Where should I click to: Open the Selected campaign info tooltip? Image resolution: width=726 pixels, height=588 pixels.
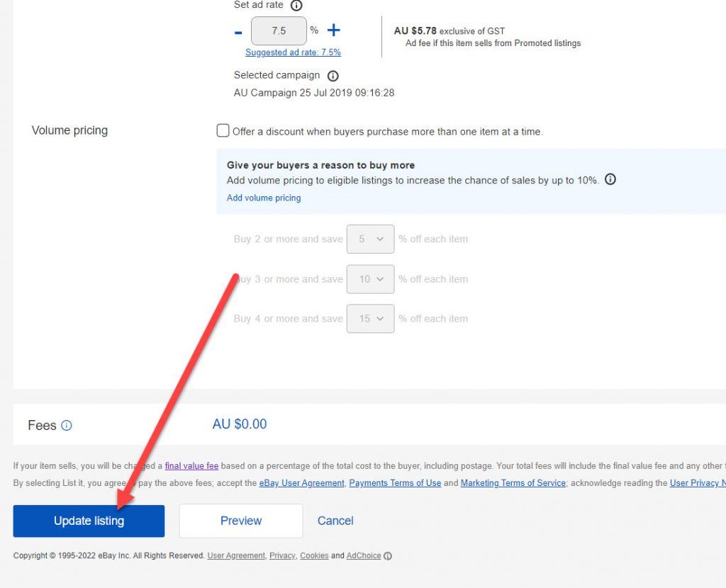[x=332, y=76]
